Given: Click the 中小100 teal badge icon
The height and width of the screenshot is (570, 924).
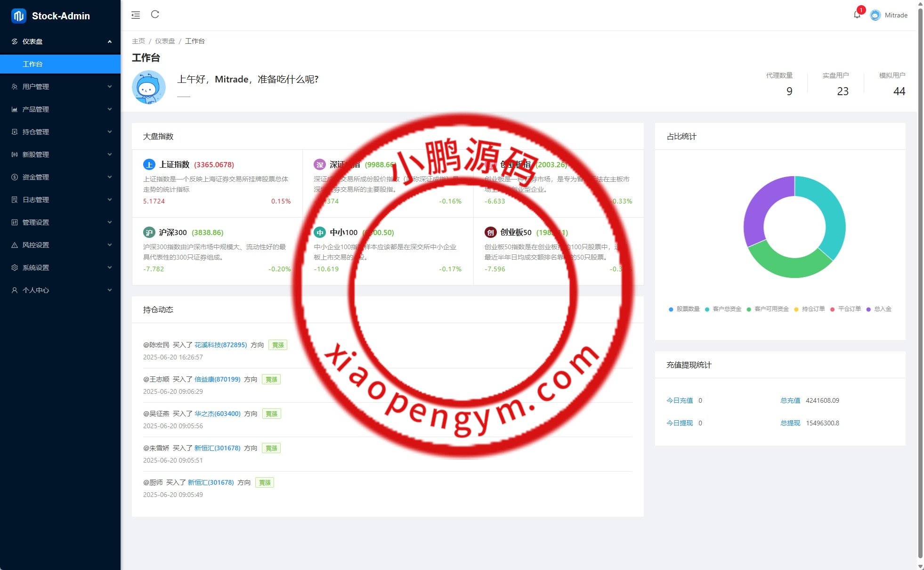Looking at the screenshot, I should (320, 232).
